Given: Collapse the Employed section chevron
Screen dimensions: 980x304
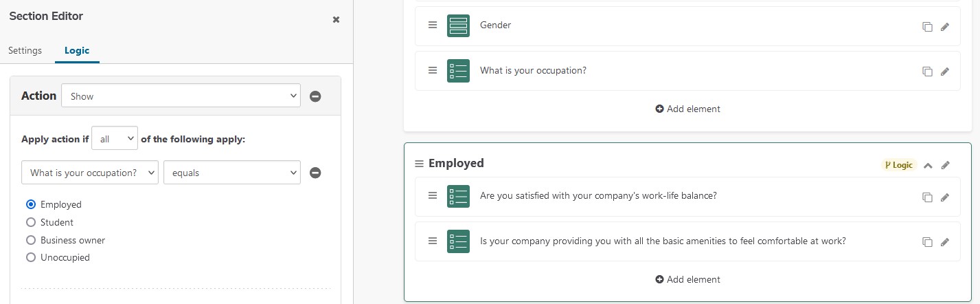Looking at the screenshot, I should click(928, 165).
